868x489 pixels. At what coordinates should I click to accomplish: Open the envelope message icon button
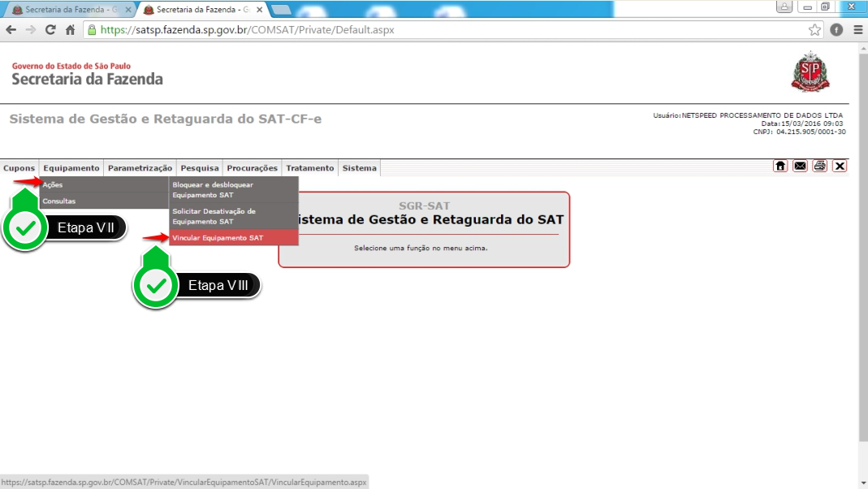[800, 166]
